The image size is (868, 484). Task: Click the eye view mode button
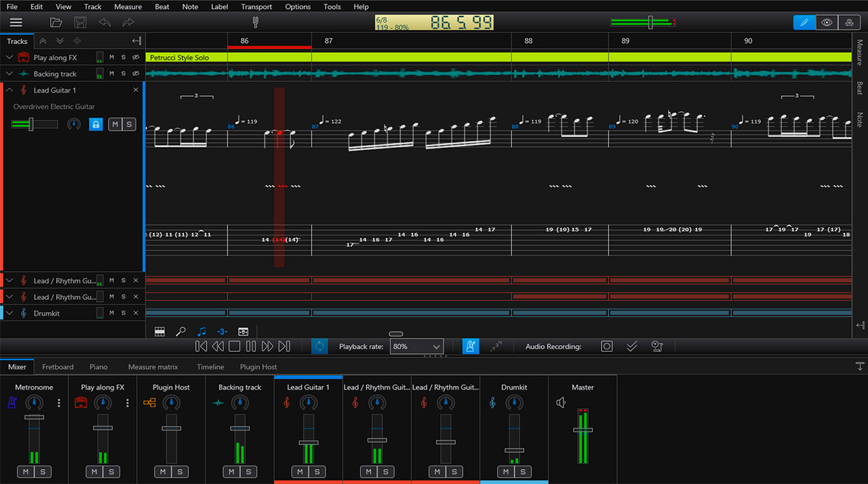(827, 23)
